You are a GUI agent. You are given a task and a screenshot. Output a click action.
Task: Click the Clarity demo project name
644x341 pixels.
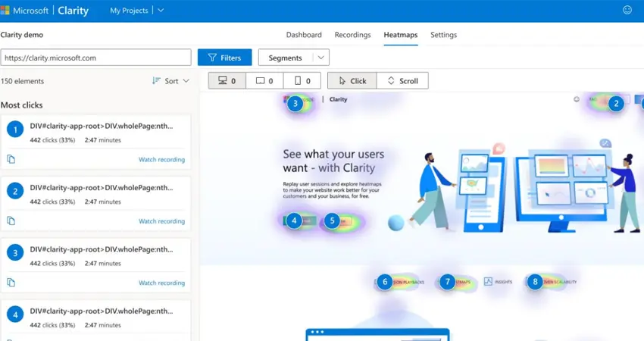(22, 35)
